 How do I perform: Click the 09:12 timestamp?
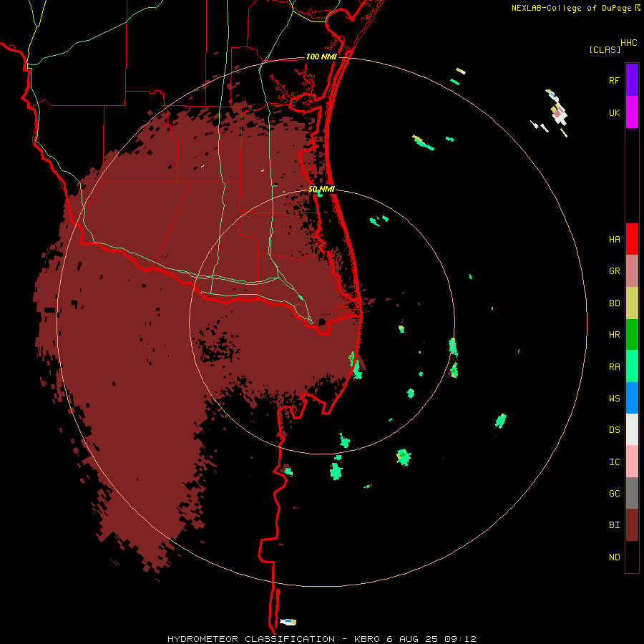[x=462, y=639]
